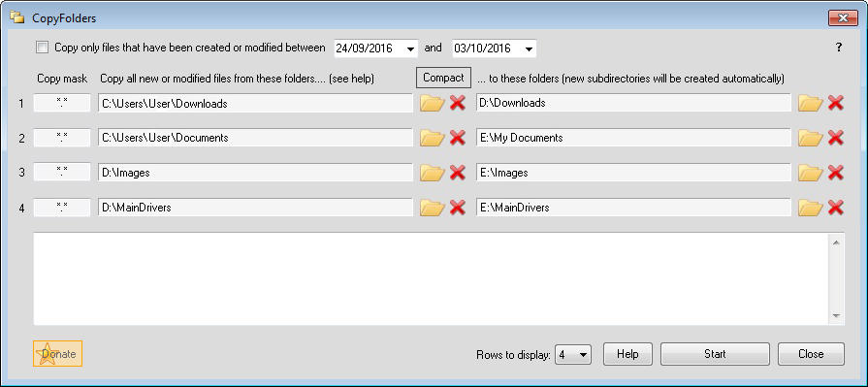Click log area scrollbar up arrow

[836, 242]
